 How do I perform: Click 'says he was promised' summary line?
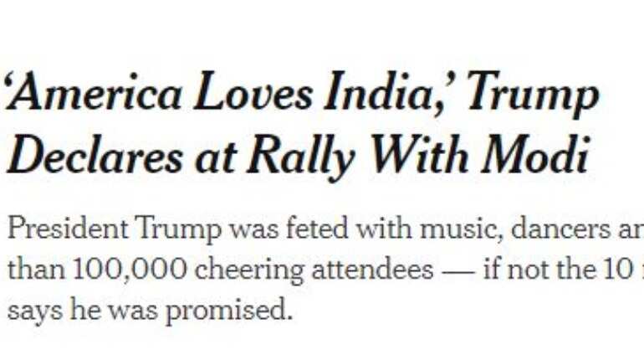pyautogui.click(x=150, y=311)
